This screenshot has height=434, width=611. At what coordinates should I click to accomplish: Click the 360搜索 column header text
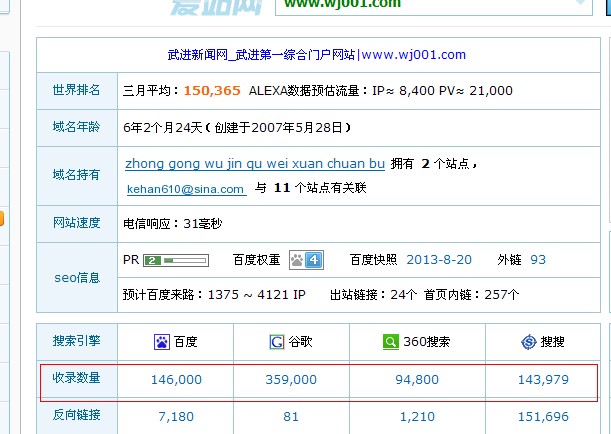427,342
